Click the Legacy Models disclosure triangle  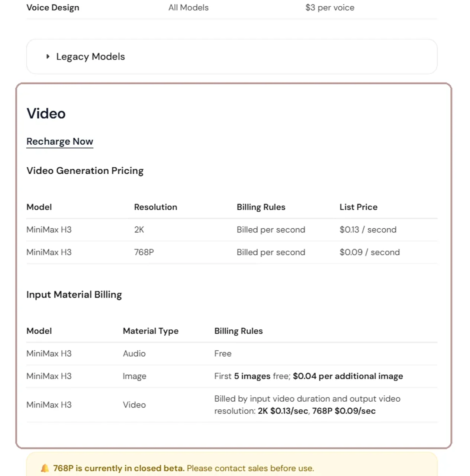pyautogui.click(x=48, y=57)
